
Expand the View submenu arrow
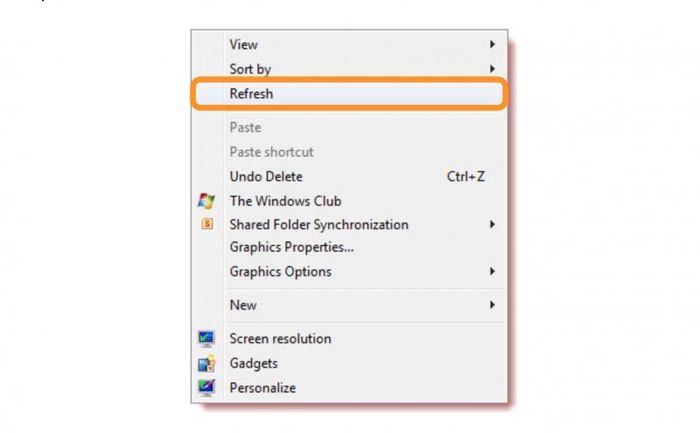[492, 44]
